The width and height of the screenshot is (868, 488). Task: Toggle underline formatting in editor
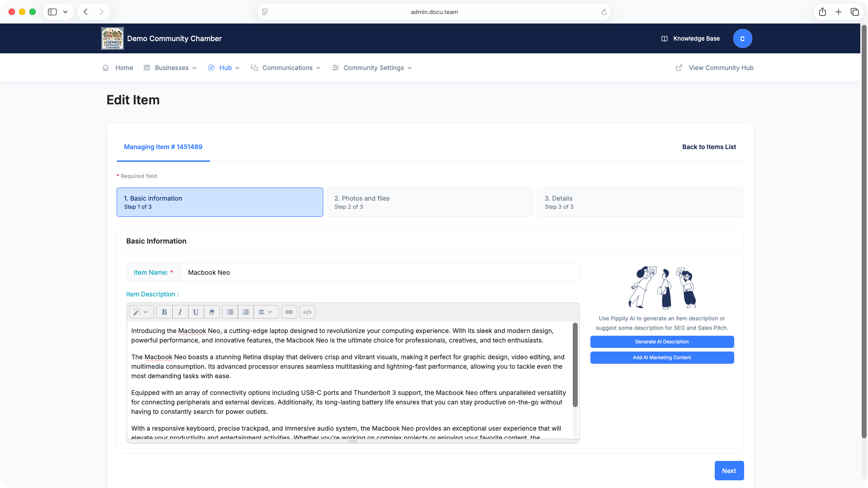[196, 312]
